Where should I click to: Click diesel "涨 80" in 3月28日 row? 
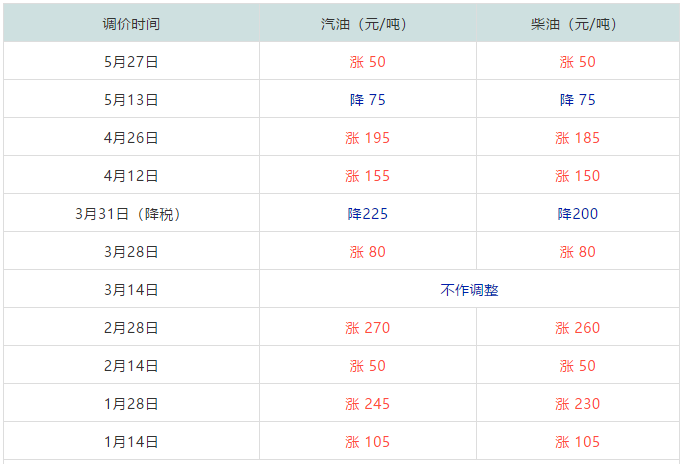point(578,251)
